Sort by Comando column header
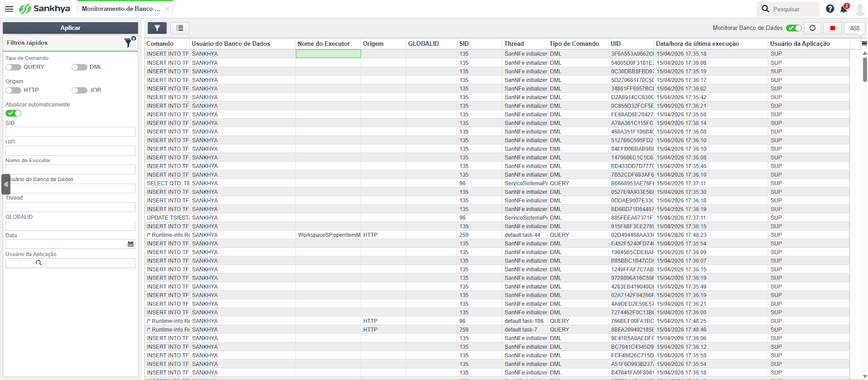The height and width of the screenshot is (380, 868). tap(167, 44)
